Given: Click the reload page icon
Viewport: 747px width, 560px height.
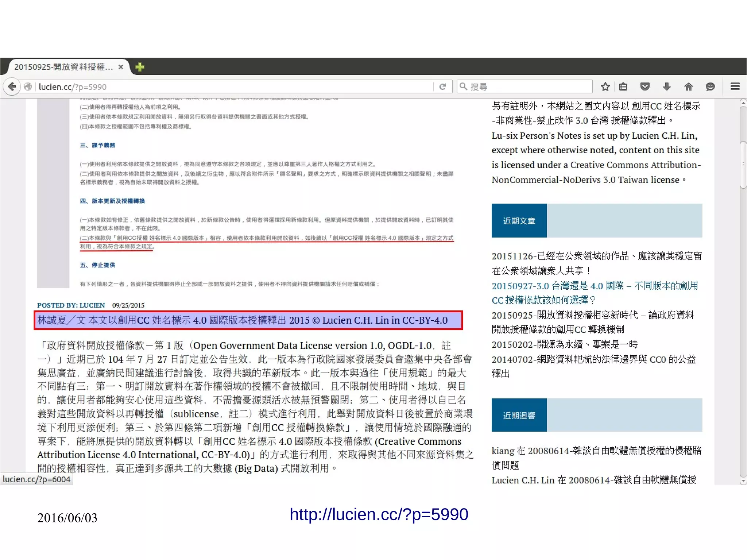Looking at the screenshot, I should pyautogui.click(x=442, y=87).
